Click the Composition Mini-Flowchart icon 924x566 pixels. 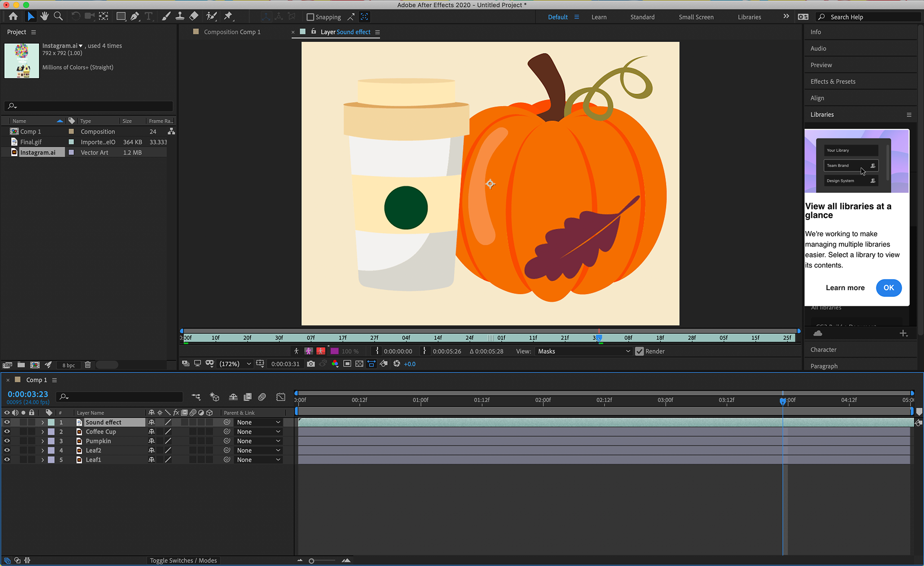point(196,397)
